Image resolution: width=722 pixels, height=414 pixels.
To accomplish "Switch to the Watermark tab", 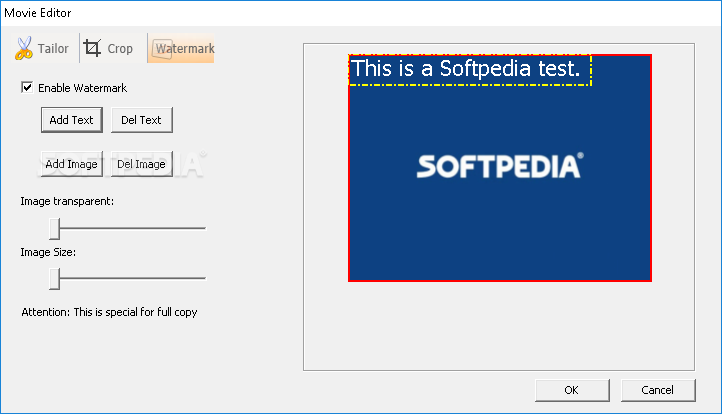I will pos(182,48).
